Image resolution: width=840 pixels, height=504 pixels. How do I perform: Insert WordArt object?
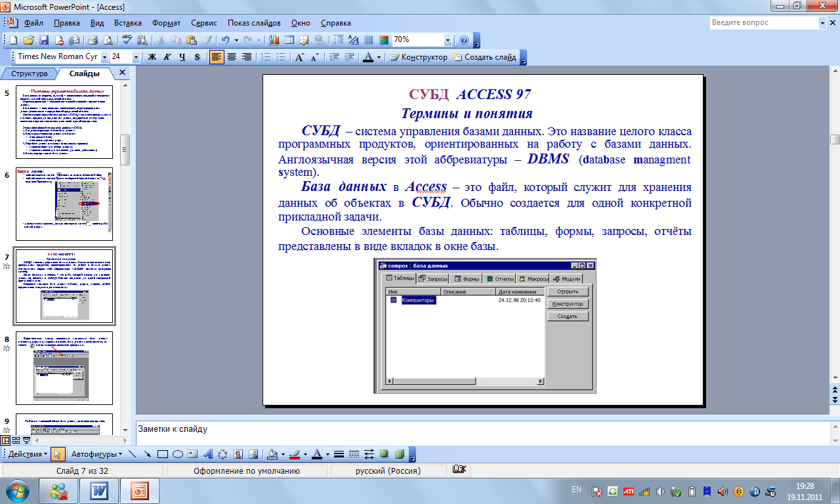[207, 454]
